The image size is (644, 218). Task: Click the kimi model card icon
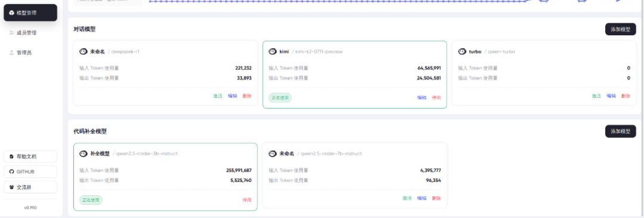[273, 51]
